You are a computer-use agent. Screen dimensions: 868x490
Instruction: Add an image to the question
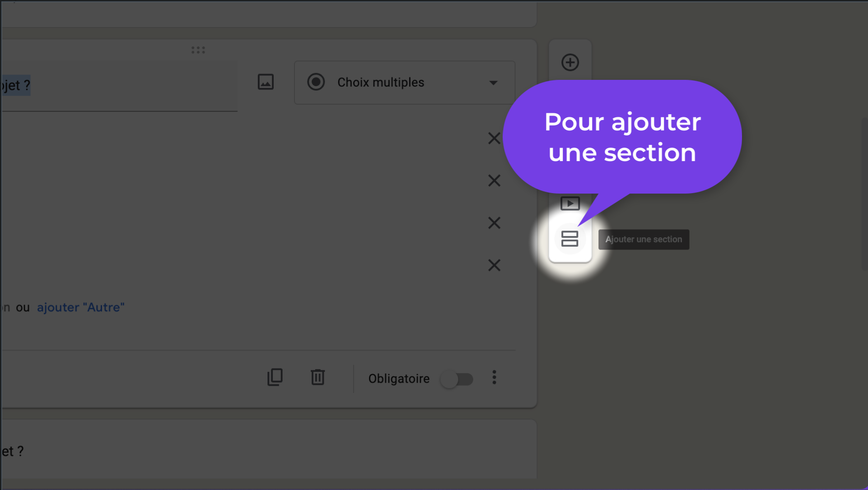click(266, 82)
